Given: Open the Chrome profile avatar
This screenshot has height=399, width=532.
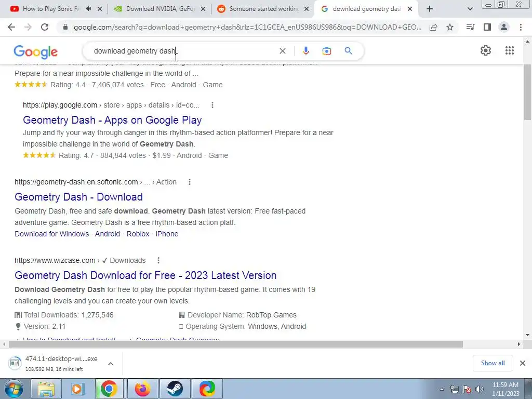Looking at the screenshot, I should [504, 27].
